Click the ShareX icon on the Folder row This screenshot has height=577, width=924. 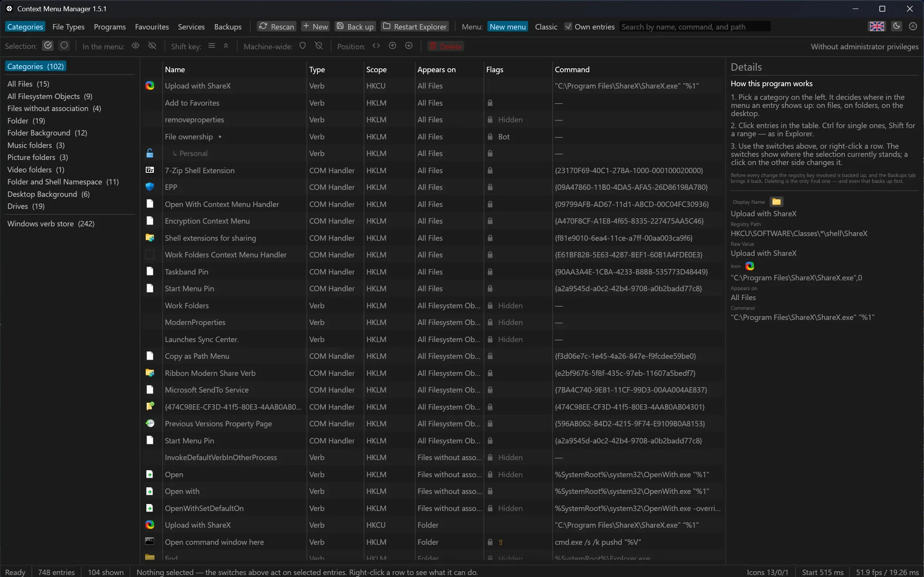pyautogui.click(x=150, y=525)
